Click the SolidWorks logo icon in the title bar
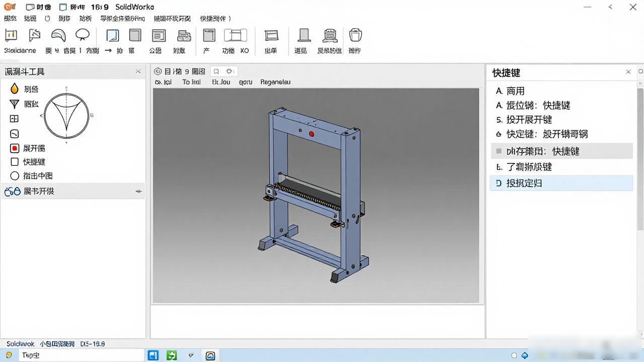Image resolution: width=644 pixels, height=362 pixels. click(x=10, y=7)
